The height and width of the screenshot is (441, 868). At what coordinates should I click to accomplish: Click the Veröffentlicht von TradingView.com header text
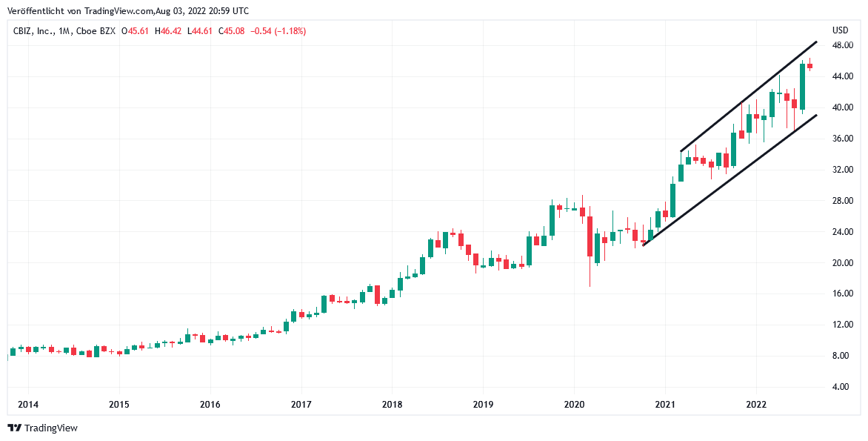tap(128, 11)
